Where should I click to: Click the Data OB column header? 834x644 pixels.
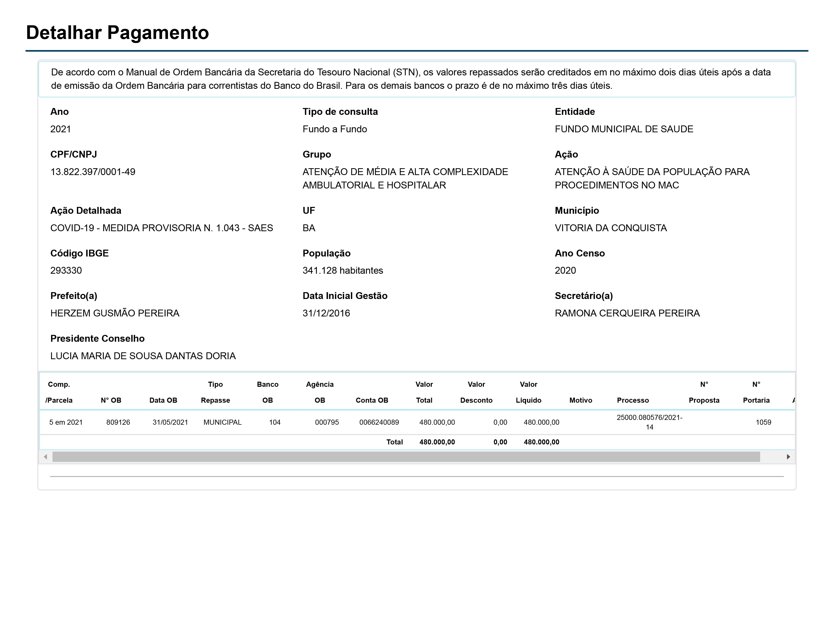163,400
